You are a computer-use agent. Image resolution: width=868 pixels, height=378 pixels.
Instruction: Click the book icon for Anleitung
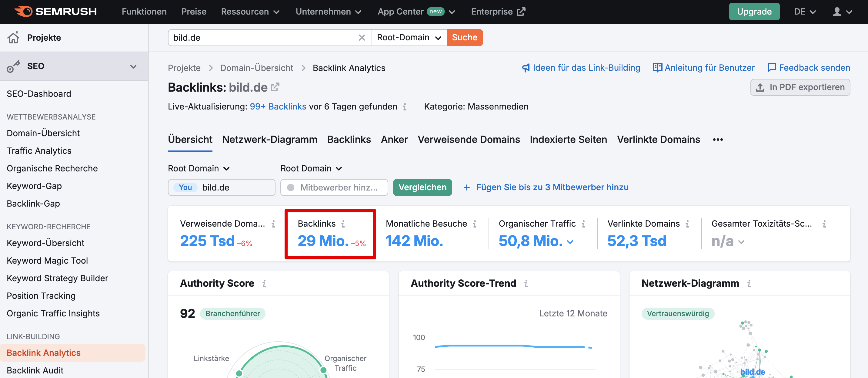(657, 67)
